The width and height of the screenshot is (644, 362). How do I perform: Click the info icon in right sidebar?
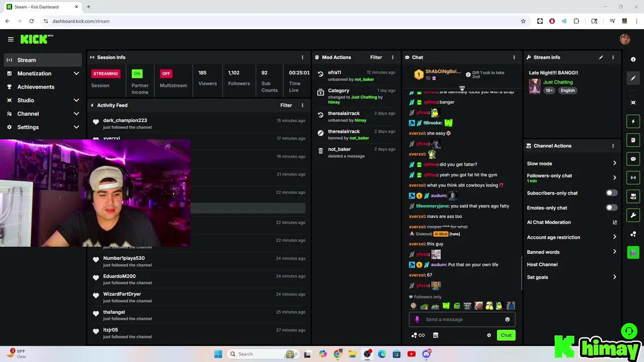coord(633,59)
